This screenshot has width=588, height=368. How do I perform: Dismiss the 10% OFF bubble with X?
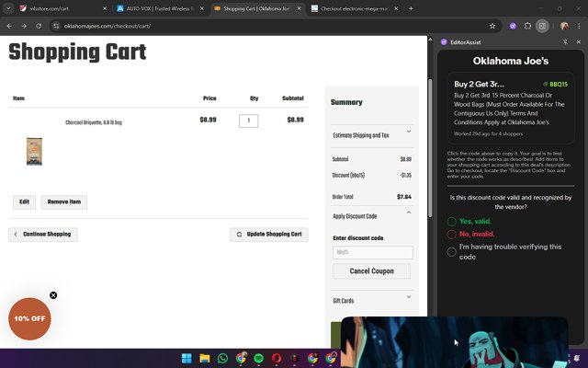(x=53, y=295)
